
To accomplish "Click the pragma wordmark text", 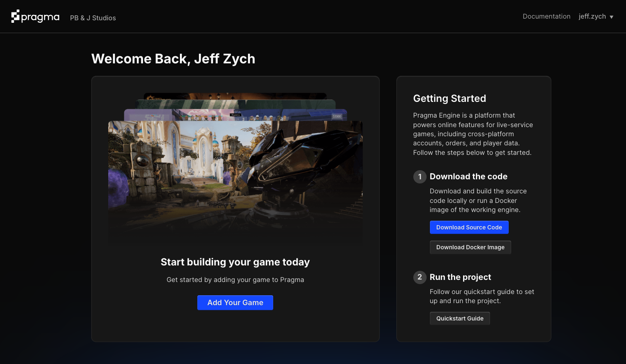I will click(40, 17).
